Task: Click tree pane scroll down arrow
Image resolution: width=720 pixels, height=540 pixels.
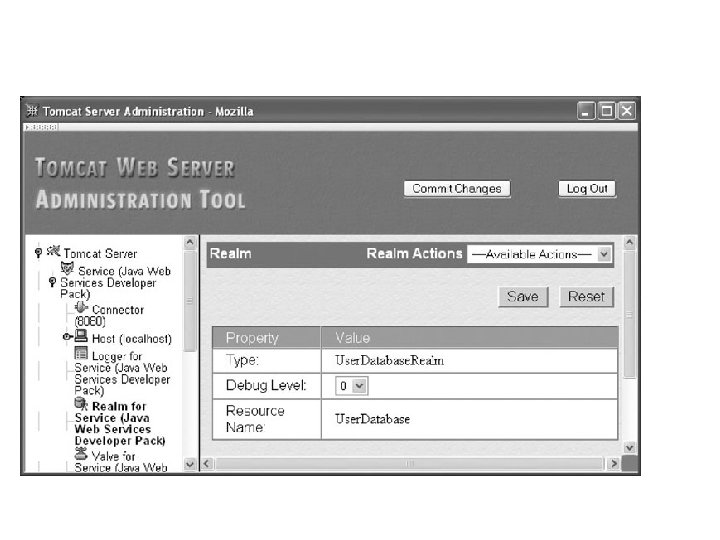Action: tap(190, 465)
